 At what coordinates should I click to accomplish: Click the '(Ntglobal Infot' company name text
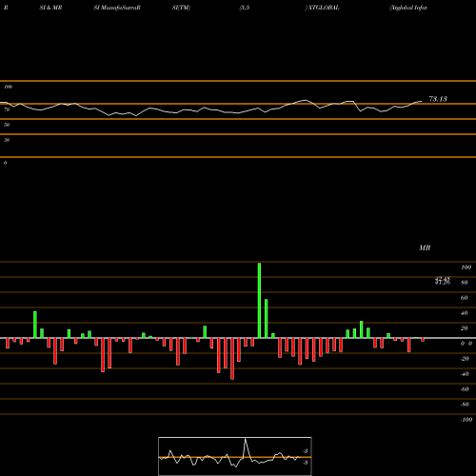408,8
